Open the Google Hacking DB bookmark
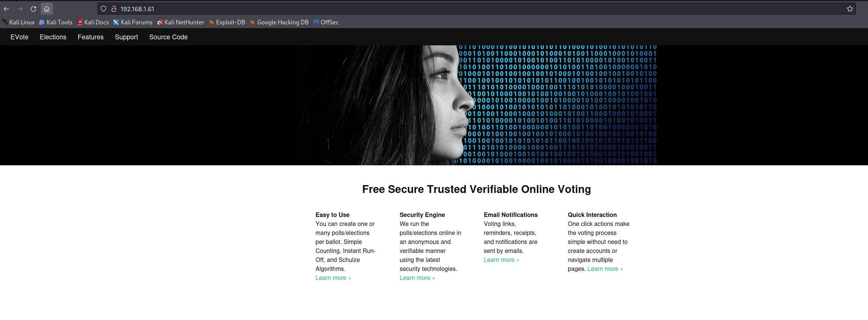This screenshot has height=320, width=868. pyautogui.click(x=279, y=22)
